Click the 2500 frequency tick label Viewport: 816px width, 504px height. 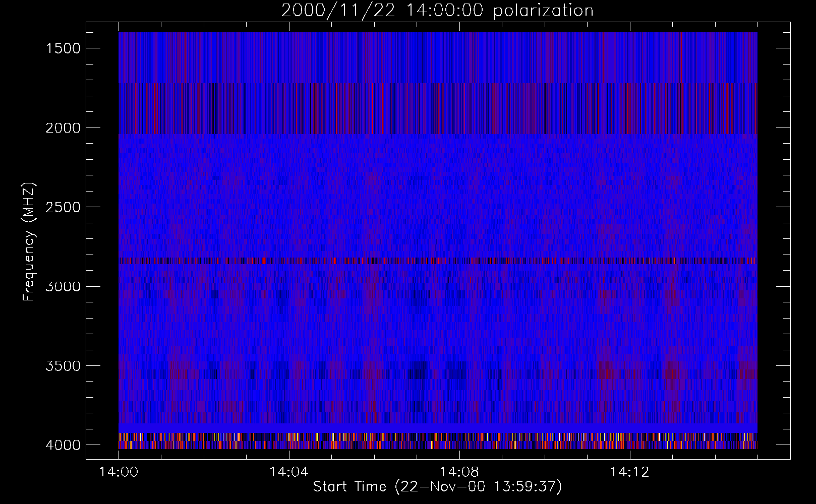click(63, 207)
